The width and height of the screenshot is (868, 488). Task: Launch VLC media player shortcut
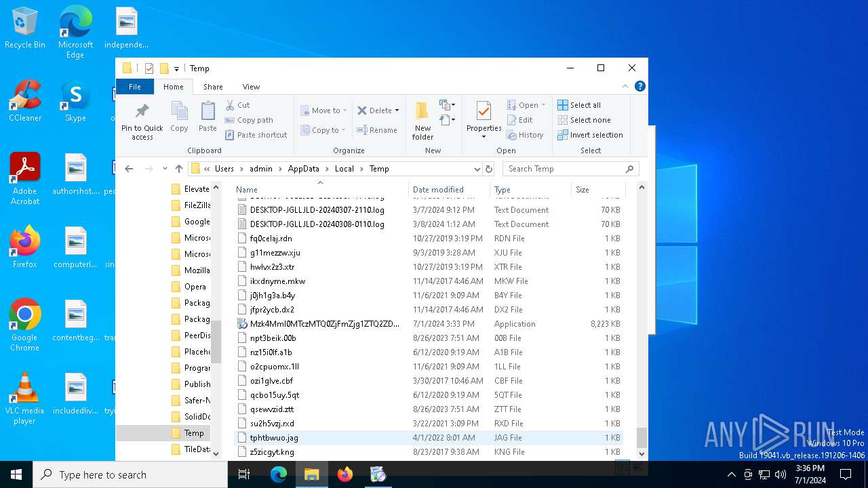coord(25,399)
